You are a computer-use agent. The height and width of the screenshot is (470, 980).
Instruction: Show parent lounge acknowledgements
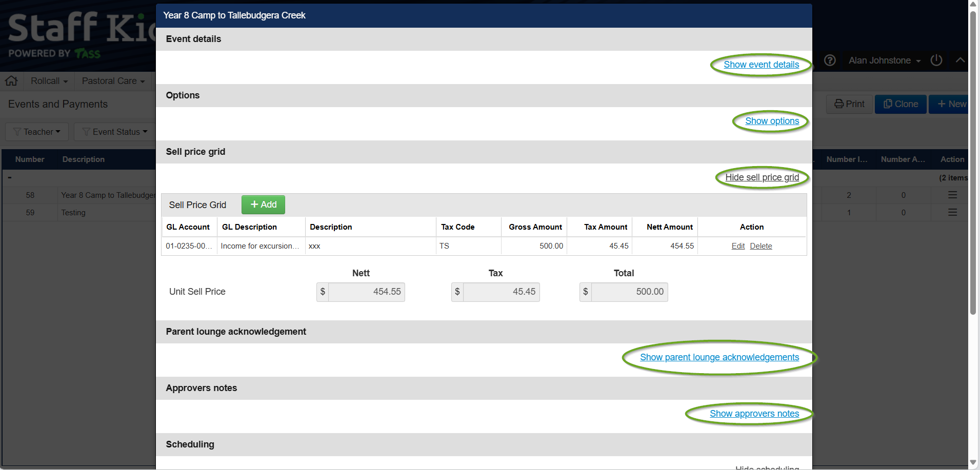[719, 357]
